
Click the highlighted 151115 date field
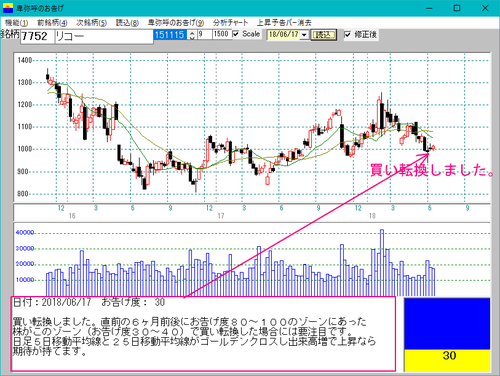pos(170,35)
